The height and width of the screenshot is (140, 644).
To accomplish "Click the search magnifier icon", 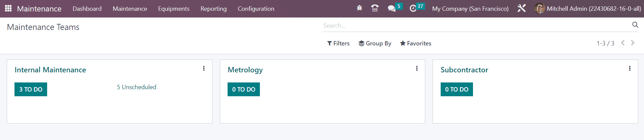I will click(x=635, y=25).
